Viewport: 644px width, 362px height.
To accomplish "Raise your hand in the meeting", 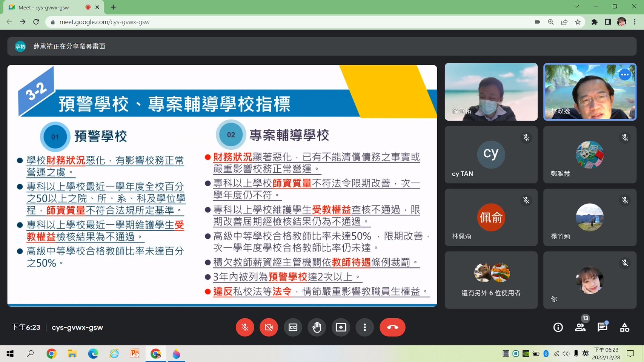I will point(317,327).
